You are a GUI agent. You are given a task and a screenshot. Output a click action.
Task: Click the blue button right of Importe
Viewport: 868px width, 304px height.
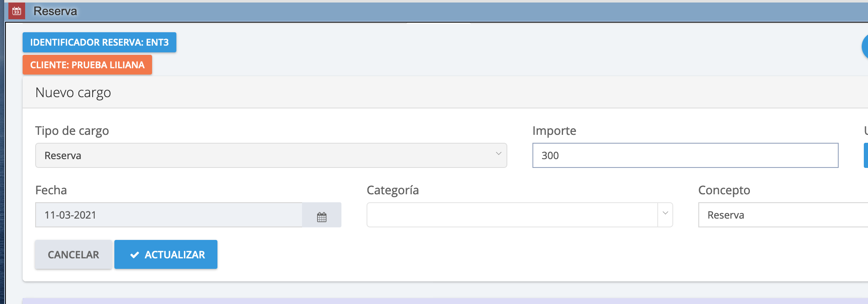pyautogui.click(x=865, y=155)
